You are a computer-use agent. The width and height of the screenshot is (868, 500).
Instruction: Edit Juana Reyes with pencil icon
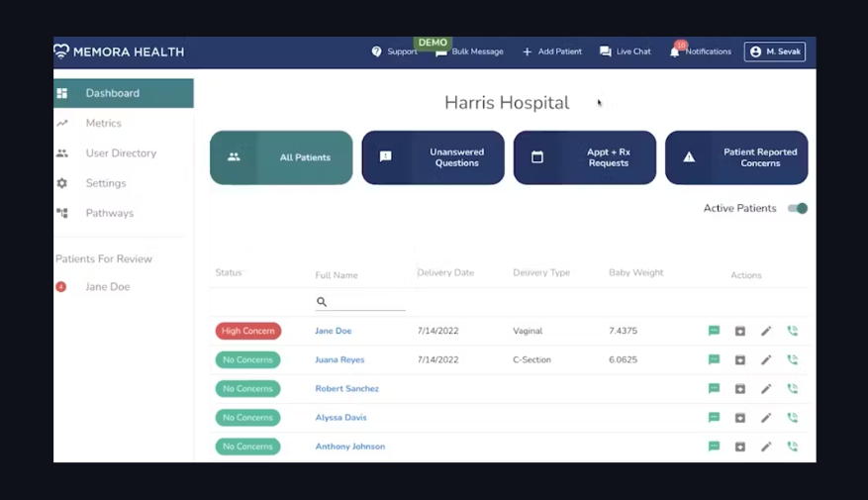tap(766, 360)
